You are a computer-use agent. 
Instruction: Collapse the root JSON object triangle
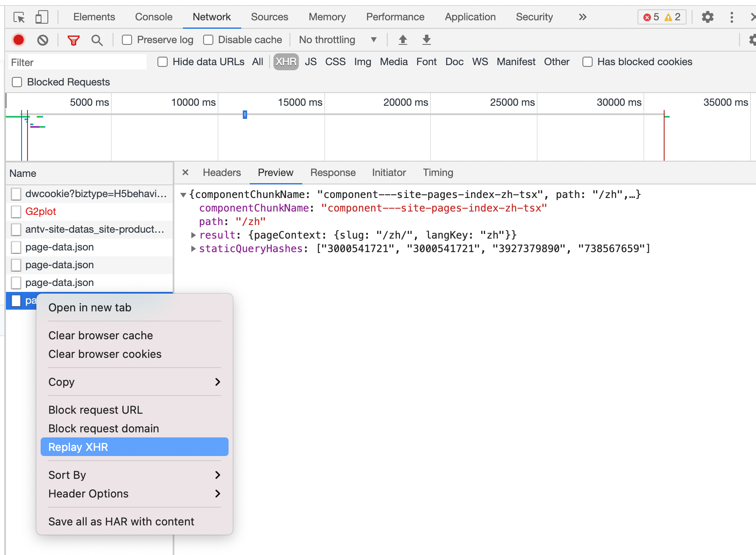[x=183, y=195]
